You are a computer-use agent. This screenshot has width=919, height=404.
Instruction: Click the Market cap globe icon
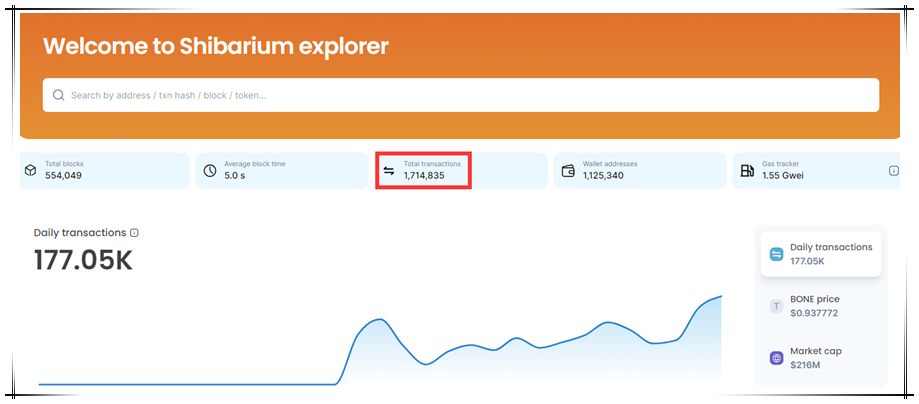[x=777, y=358]
